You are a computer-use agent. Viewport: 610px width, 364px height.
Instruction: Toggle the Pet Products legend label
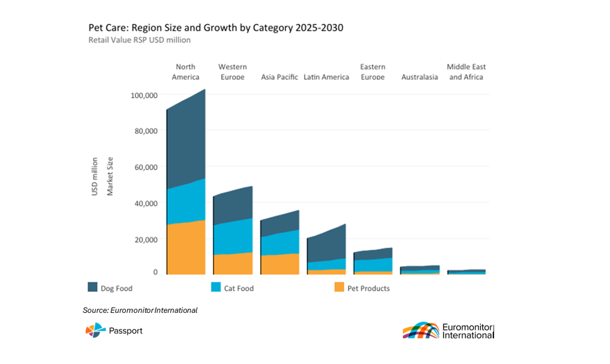click(368, 288)
